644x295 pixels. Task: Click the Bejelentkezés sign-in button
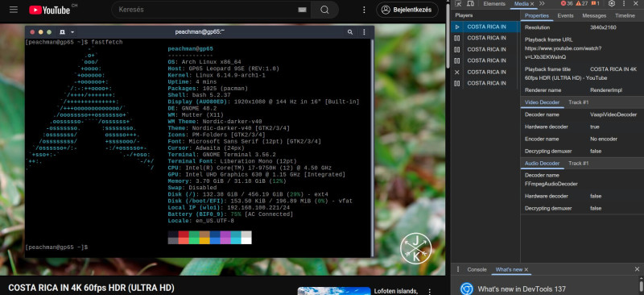pos(407,10)
